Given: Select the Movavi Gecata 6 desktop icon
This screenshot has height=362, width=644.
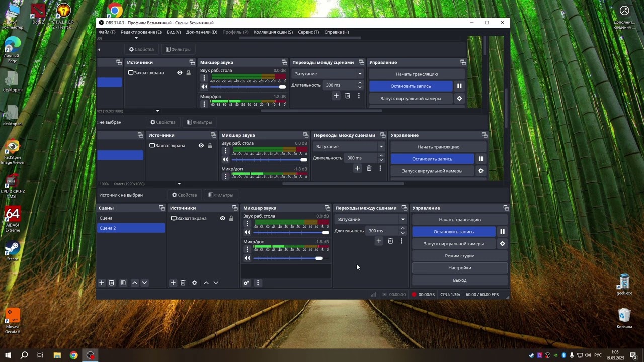Looking at the screenshot, I should [x=13, y=321].
